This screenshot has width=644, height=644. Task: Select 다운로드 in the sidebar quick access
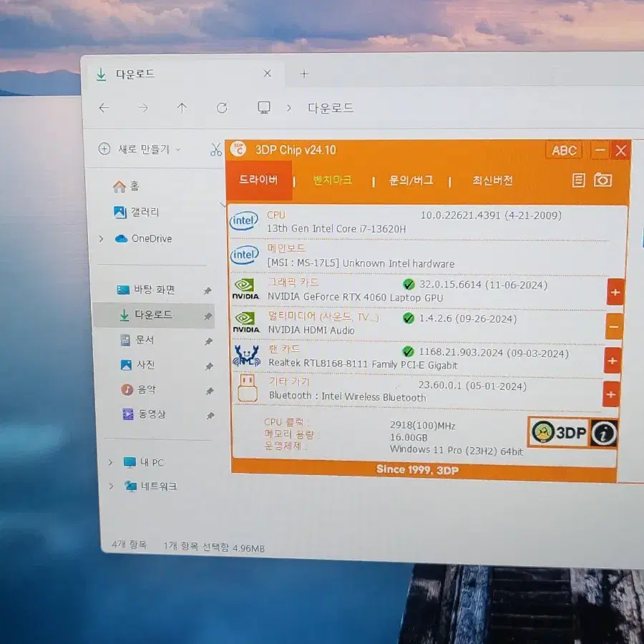click(154, 315)
